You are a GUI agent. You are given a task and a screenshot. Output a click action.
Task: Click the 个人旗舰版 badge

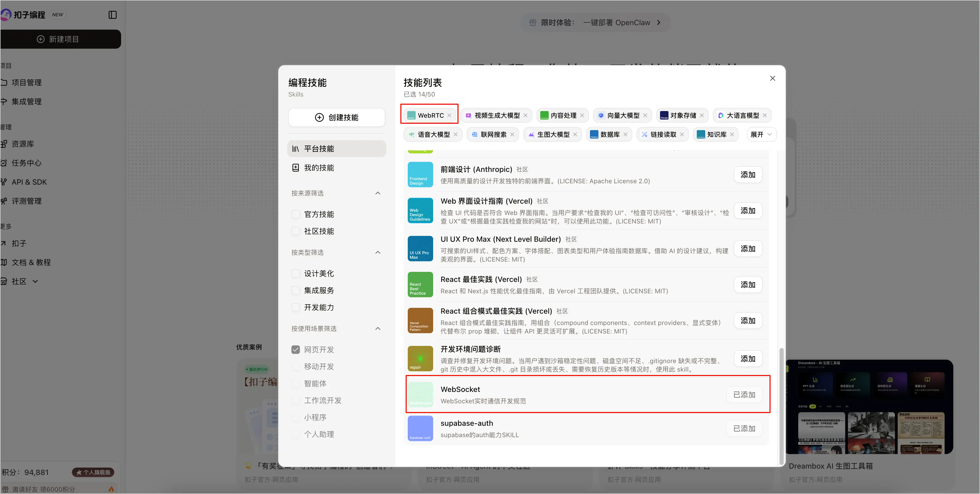point(93,472)
